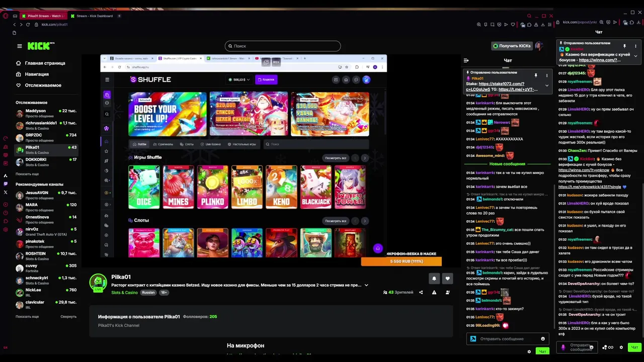Select the Live Казино tab on Shuffle

(x=210, y=144)
